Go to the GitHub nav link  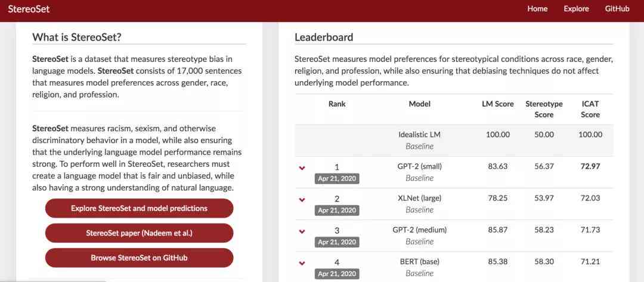[617, 8]
